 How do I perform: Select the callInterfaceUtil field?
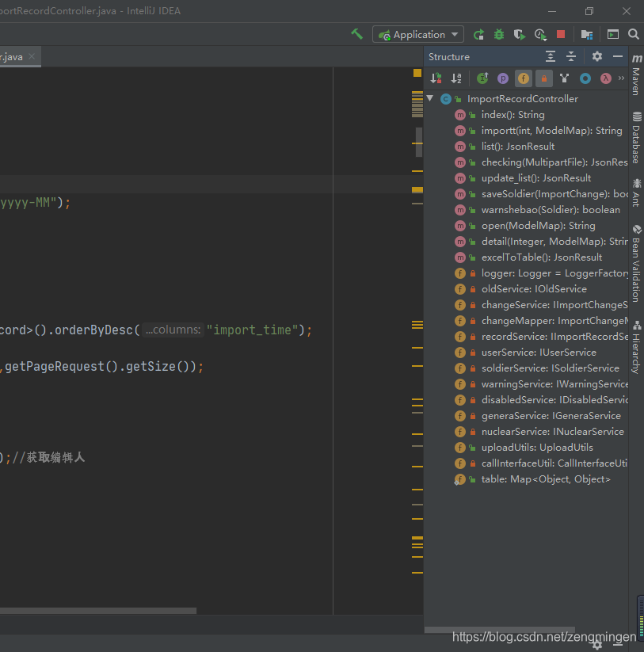tap(554, 463)
